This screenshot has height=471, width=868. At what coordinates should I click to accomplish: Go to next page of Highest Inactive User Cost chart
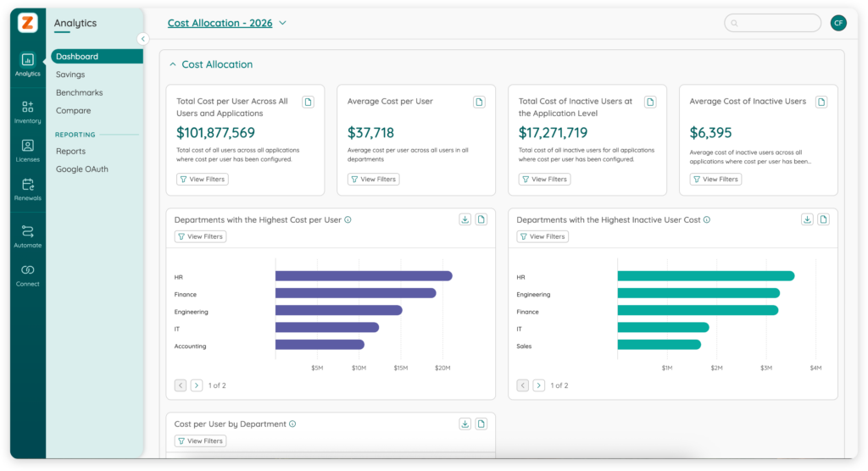point(538,385)
